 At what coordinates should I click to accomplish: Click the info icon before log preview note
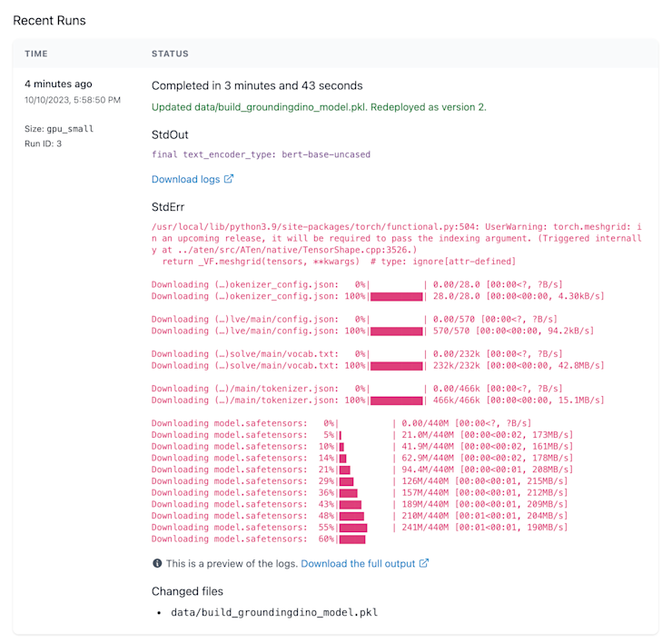(x=157, y=563)
